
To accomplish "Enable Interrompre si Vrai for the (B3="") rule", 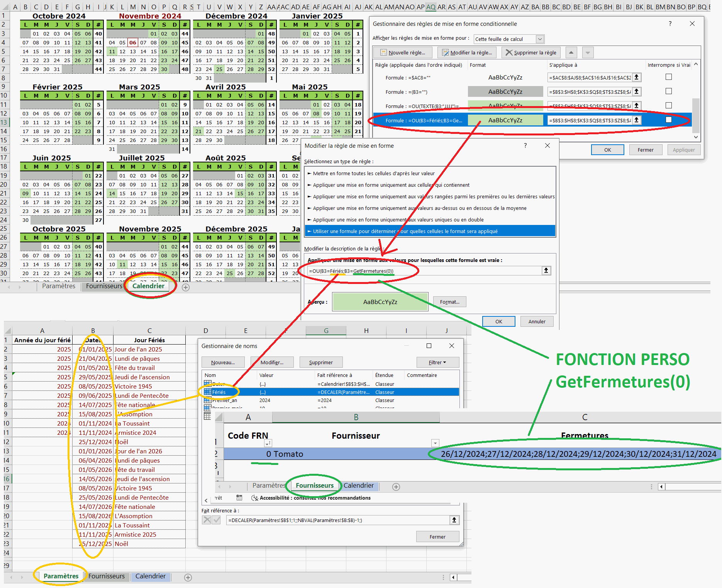I will tap(669, 91).
